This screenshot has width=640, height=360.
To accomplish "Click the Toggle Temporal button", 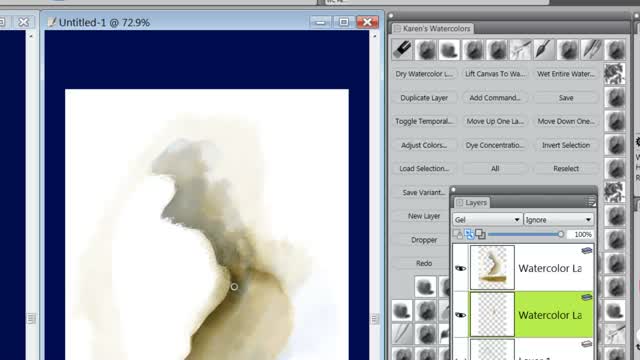I will [x=424, y=121].
